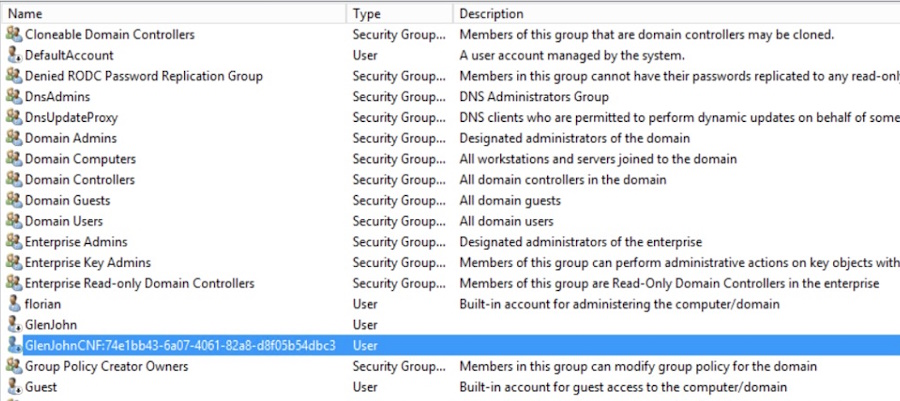Click the Description column header
This screenshot has height=401, width=900.
(x=676, y=13)
